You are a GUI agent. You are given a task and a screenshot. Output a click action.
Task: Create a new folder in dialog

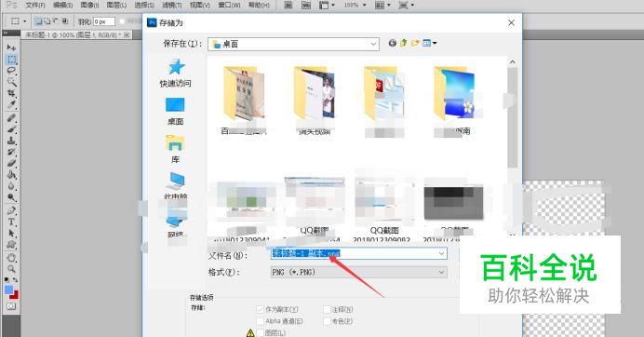415,43
